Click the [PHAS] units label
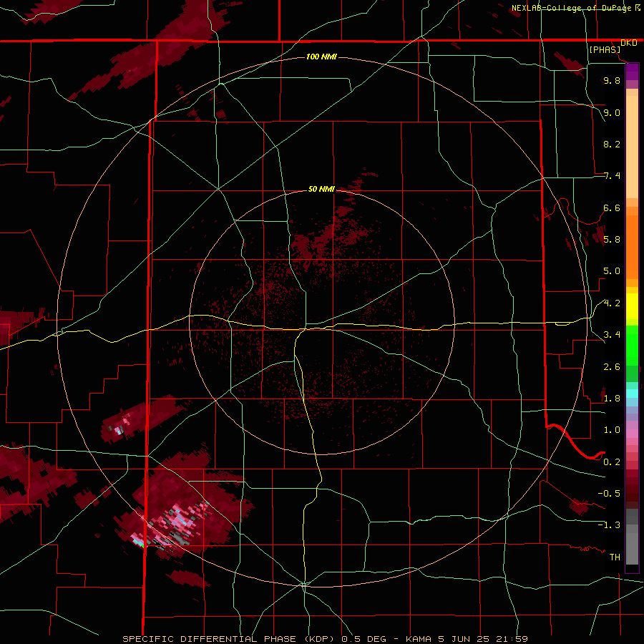The image size is (644, 644). click(605, 49)
